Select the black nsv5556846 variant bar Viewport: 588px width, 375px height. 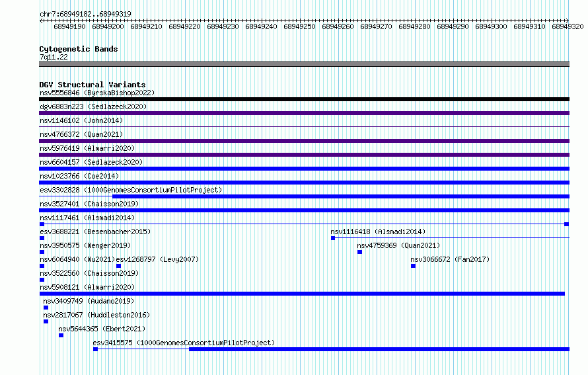tap(304, 99)
